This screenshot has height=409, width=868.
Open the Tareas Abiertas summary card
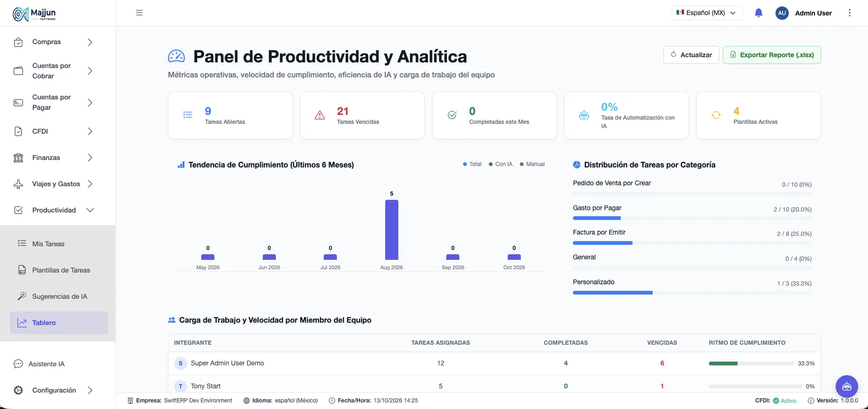tap(230, 115)
